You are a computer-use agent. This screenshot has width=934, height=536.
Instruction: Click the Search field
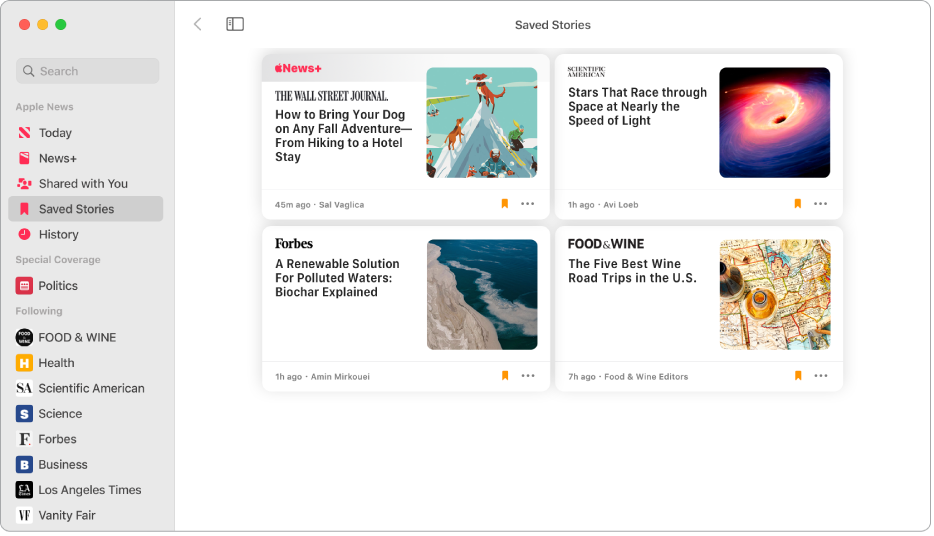(88, 71)
